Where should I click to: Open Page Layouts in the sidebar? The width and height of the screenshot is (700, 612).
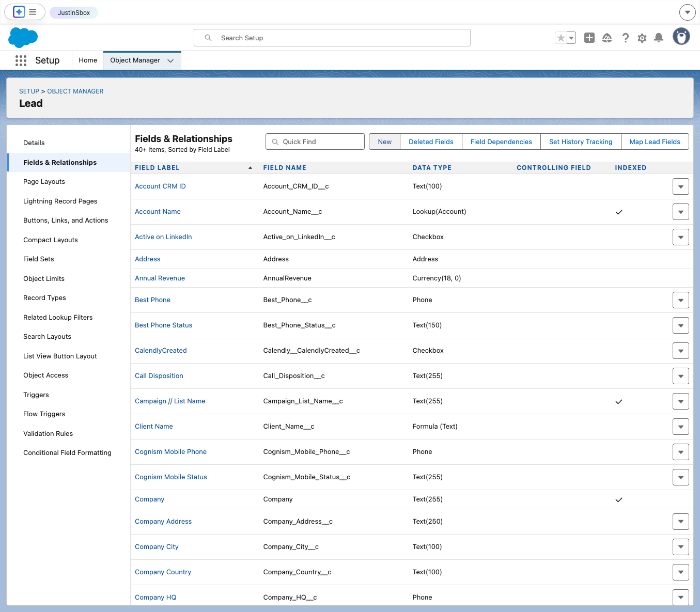[44, 182]
